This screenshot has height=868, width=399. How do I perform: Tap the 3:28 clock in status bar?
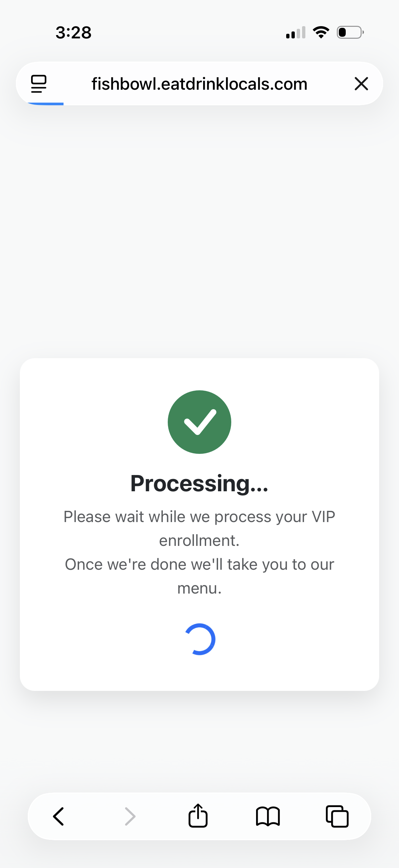[x=73, y=33]
